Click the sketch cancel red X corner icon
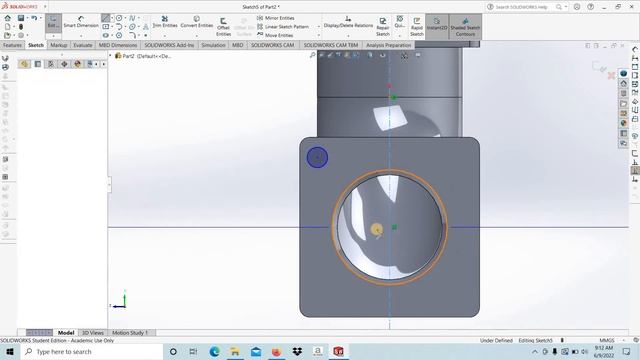This screenshot has width=640, height=360. [611, 76]
